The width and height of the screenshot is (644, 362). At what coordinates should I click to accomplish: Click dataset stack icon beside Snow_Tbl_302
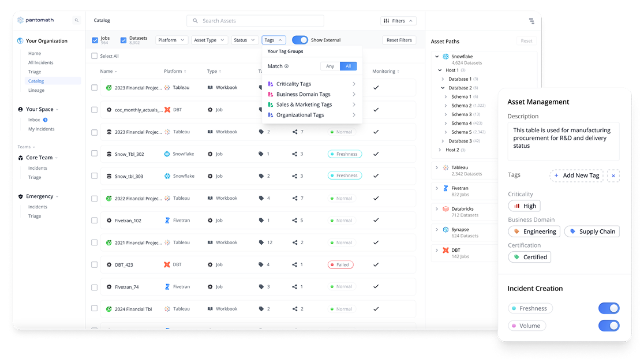coord(109,154)
